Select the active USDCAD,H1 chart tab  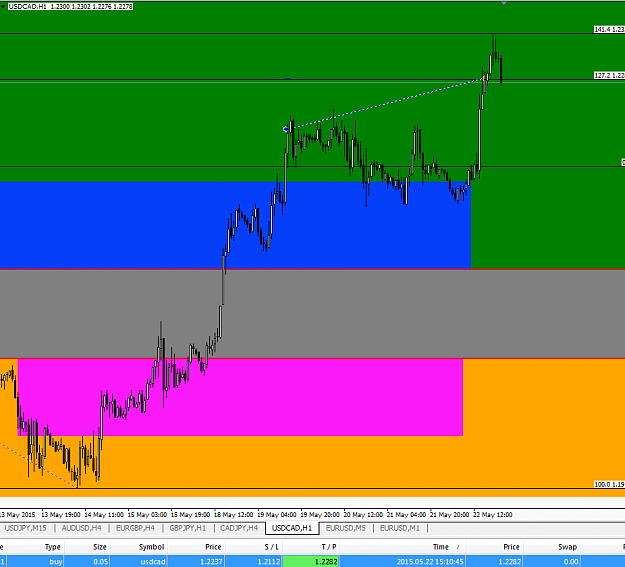tap(292, 528)
